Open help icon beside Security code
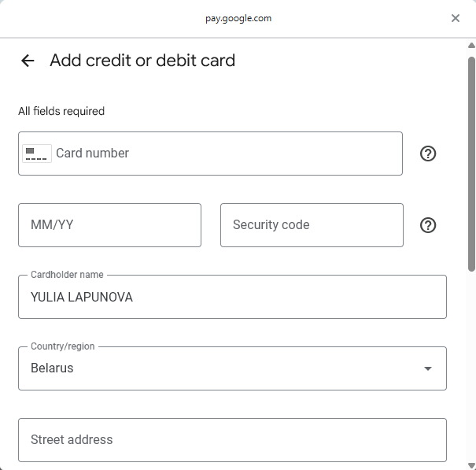 pyautogui.click(x=428, y=225)
